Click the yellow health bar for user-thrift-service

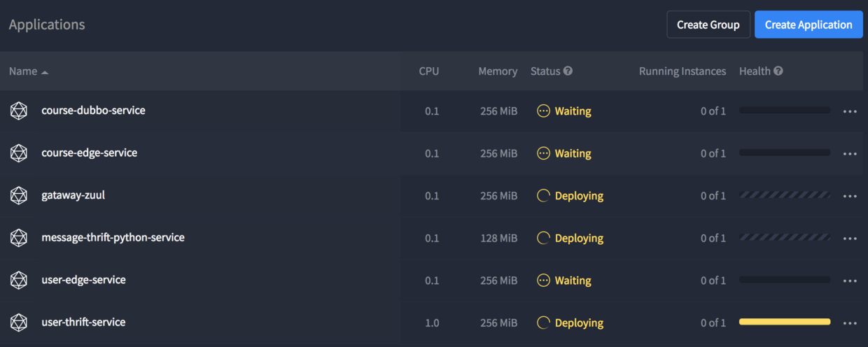(x=784, y=322)
